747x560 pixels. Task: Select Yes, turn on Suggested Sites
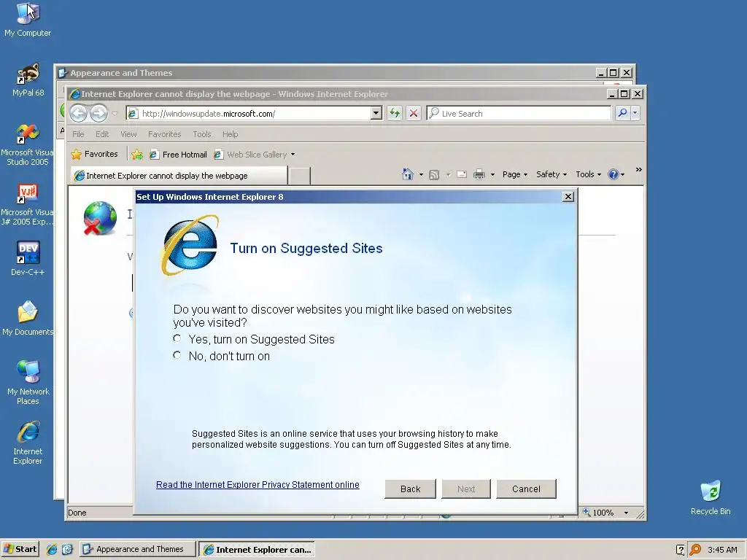click(177, 338)
